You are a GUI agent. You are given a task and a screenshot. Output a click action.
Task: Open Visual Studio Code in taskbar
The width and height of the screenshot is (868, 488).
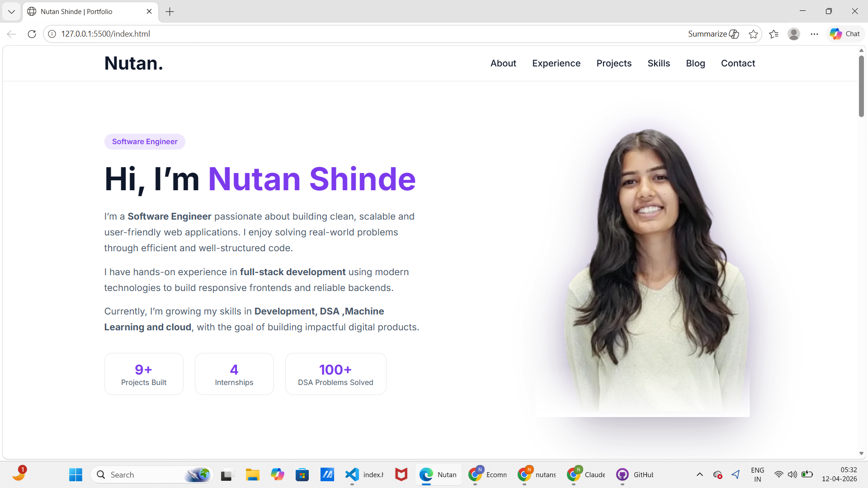(352, 474)
